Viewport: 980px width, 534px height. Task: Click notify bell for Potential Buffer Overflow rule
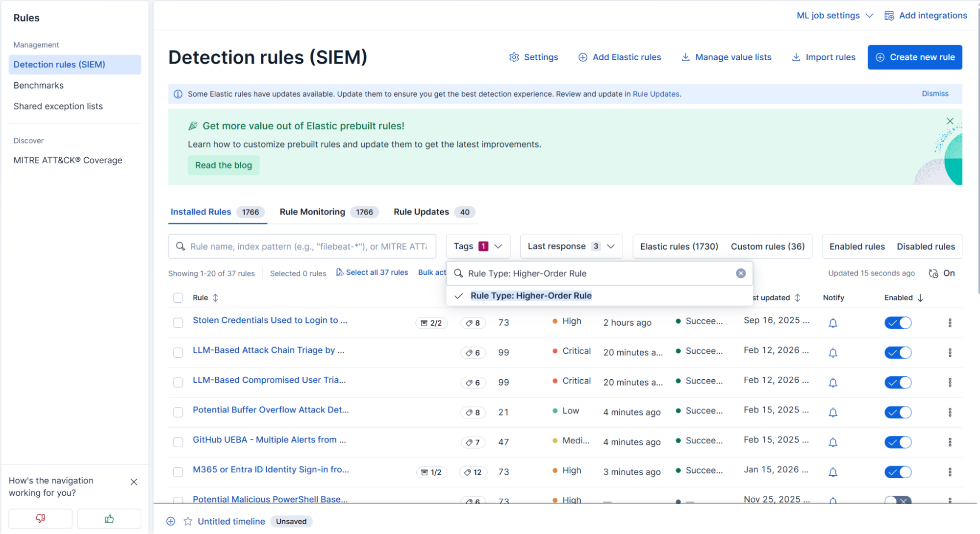833,413
